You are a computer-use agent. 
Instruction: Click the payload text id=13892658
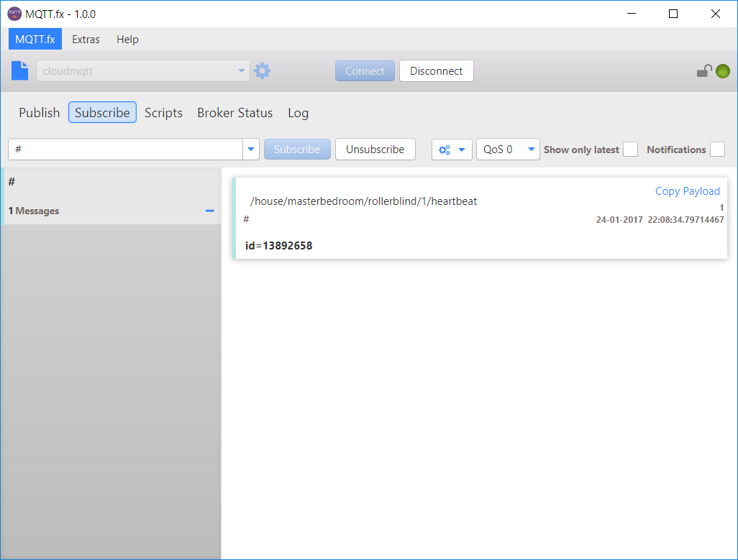[278, 246]
